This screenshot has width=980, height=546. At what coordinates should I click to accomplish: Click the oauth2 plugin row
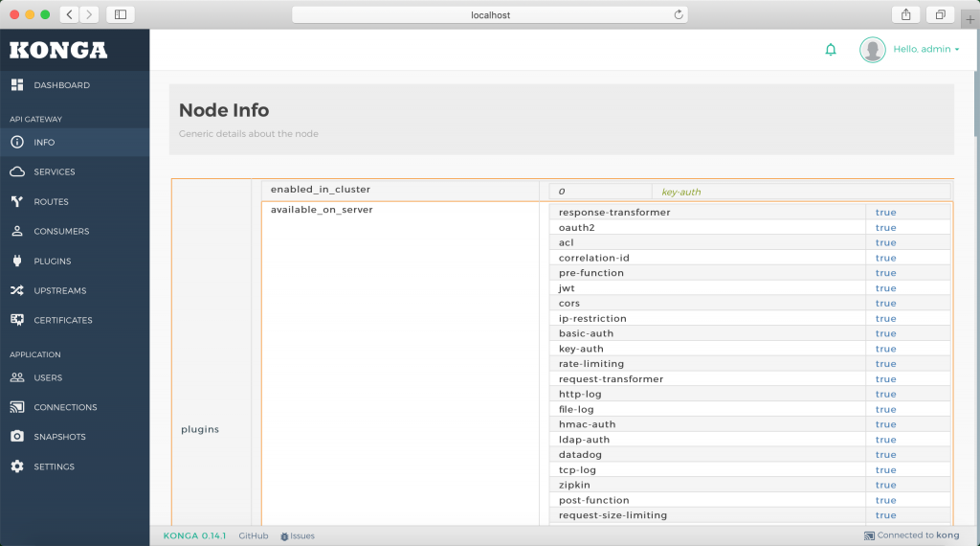tap(750, 228)
